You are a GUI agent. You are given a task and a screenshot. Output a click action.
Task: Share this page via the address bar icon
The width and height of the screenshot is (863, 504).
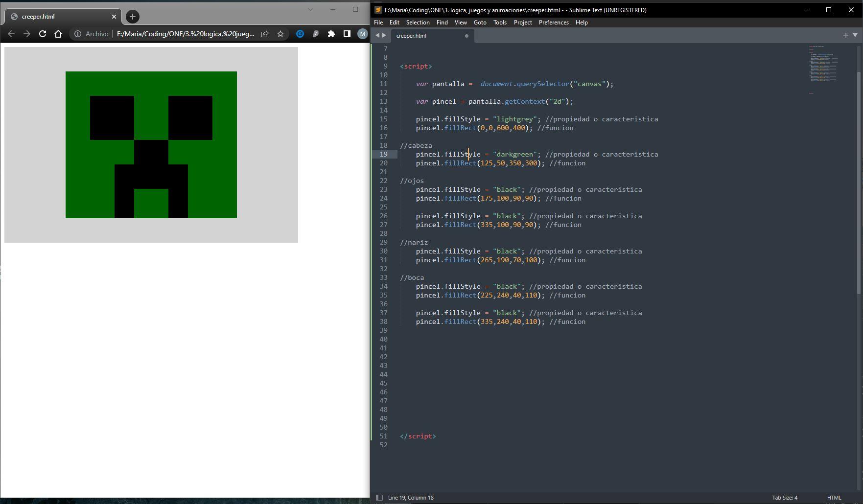pyautogui.click(x=265, y=34)
